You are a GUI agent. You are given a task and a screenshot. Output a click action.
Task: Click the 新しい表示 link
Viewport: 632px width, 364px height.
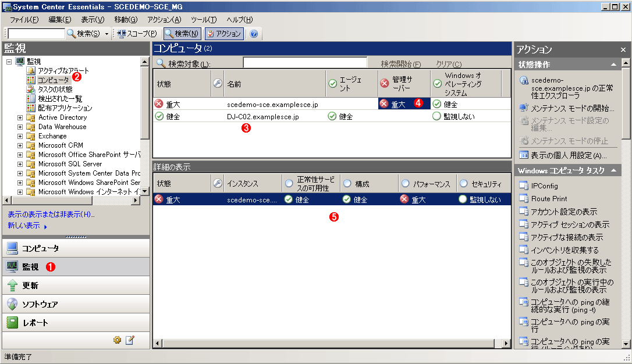24,226
